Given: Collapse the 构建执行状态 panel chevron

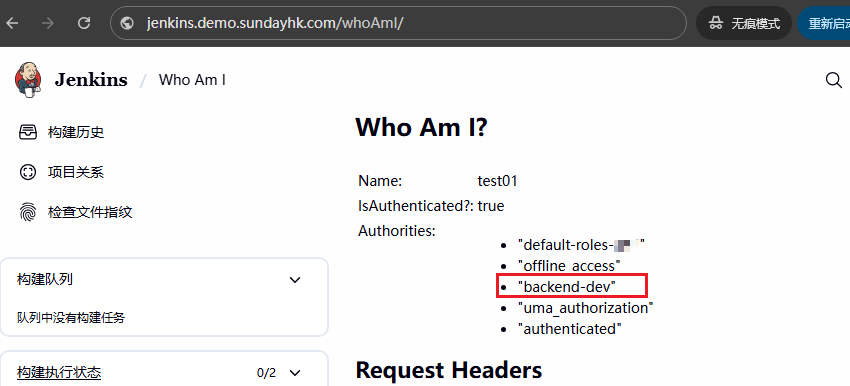Looking at the screenshot, I should (x=295, y=373).
